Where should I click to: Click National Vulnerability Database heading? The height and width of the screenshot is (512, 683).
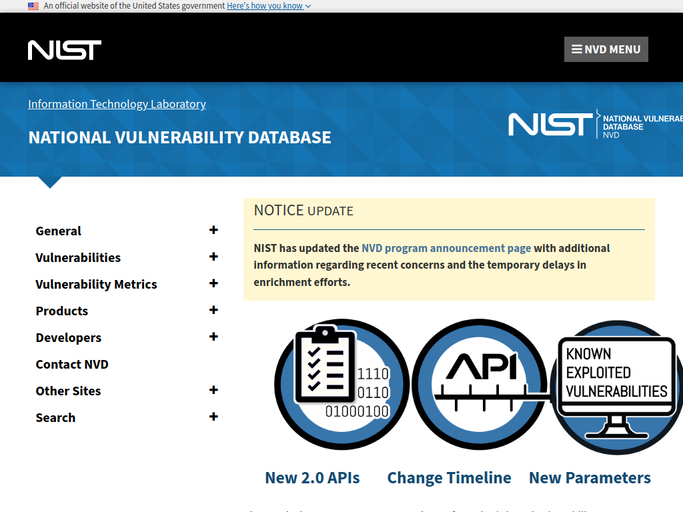tap(179, 137)
